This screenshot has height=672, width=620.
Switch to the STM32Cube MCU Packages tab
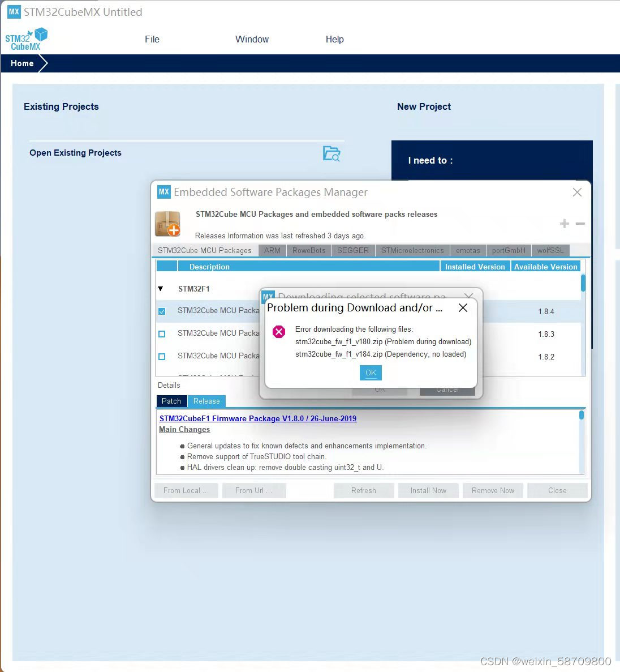205,250
